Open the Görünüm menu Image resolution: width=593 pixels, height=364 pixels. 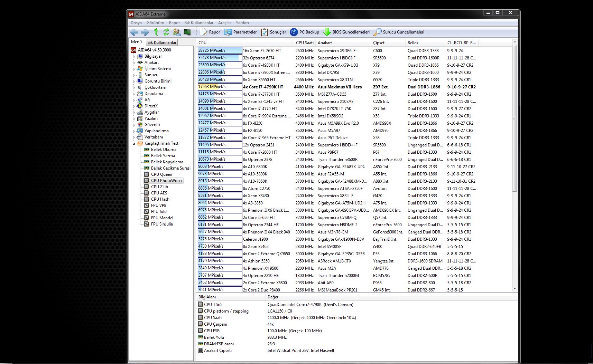(155, 23)
